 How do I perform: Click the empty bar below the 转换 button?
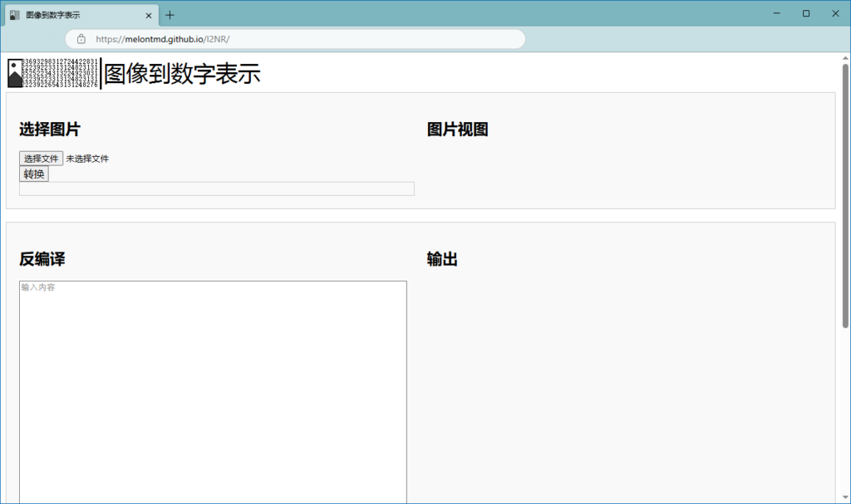pos(216,189)
